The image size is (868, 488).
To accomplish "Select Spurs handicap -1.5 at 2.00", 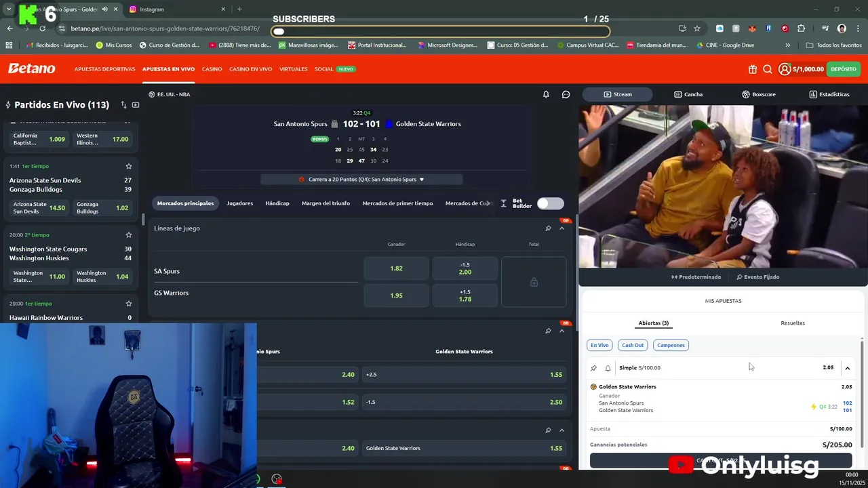I will 465,268.
